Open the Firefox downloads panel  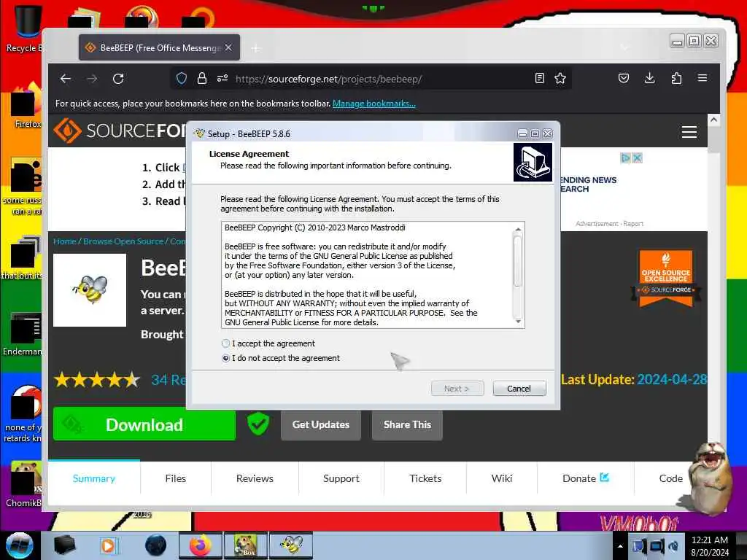pyautogui.click(x=649, y=79)
